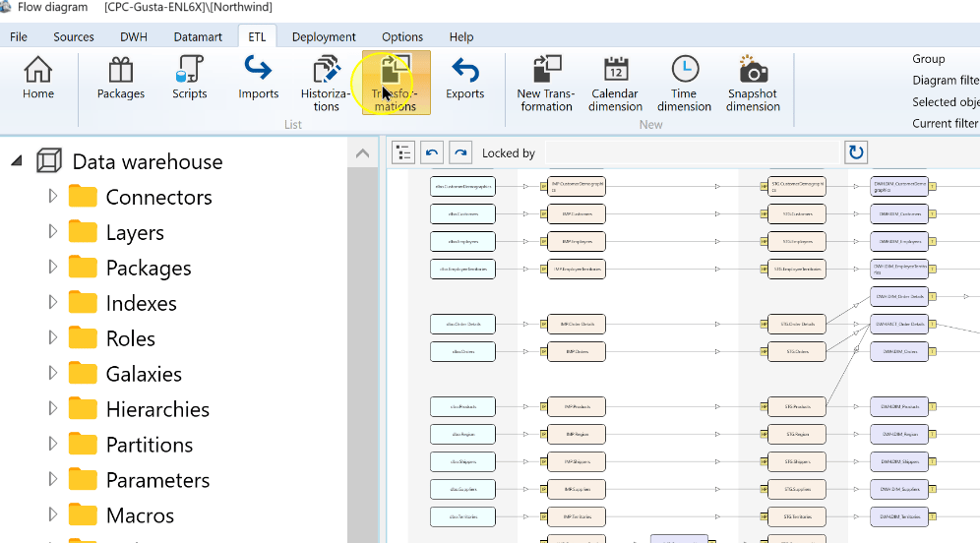Expand the Roles folder
Image resolution: width=980 pixels, height=543 pixels.
coord(52,337)
